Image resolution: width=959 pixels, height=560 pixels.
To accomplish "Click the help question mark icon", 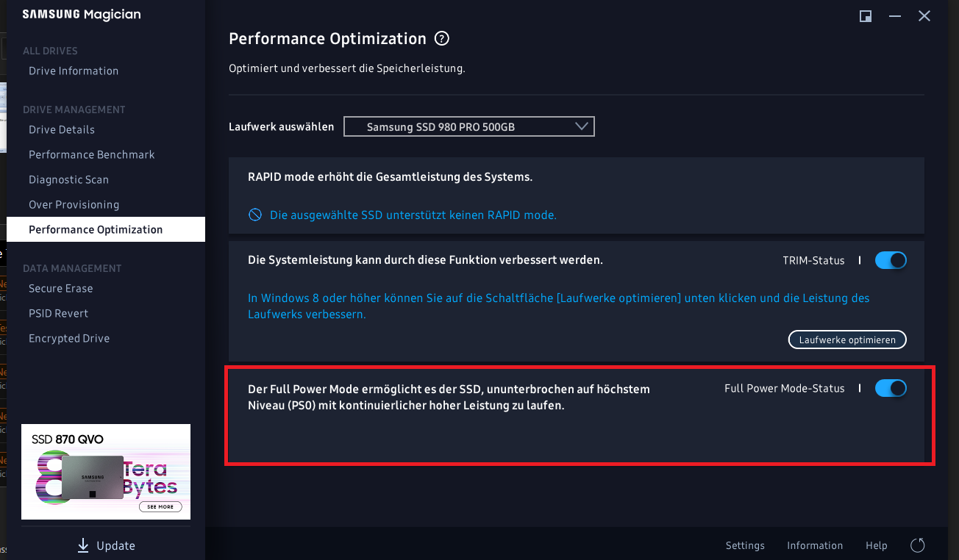I will [x=442, y=39].
